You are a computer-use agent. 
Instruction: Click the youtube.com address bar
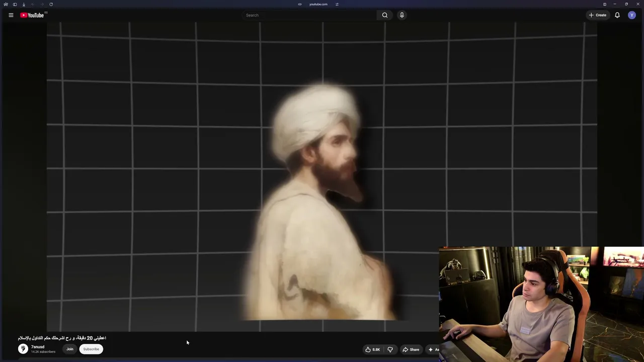[318, 4]
